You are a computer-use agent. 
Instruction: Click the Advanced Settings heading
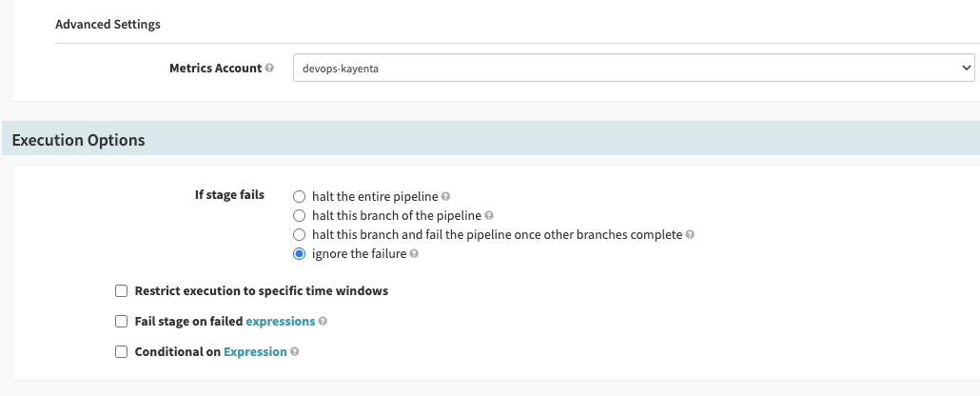pos(108,25)
